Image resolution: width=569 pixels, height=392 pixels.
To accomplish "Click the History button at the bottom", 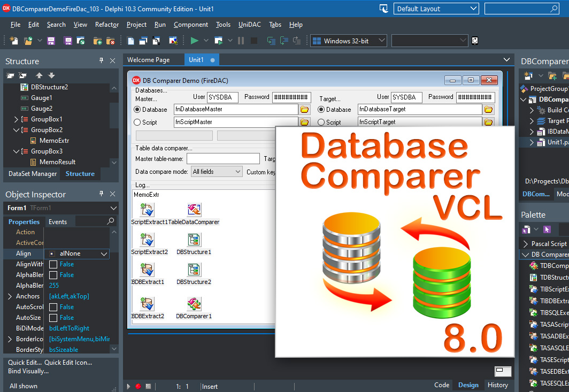I will [x=497, y=385].
